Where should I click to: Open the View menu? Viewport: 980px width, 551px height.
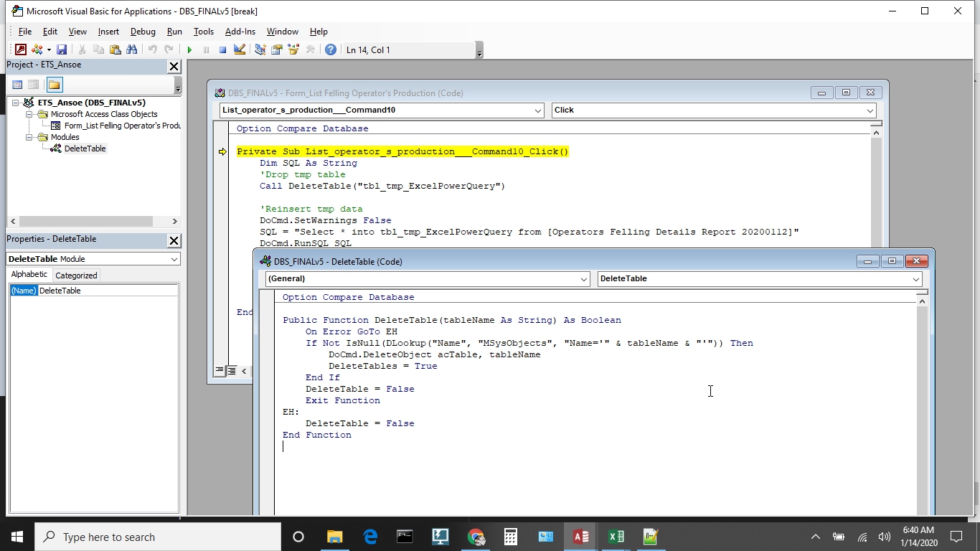coord(77,32)
